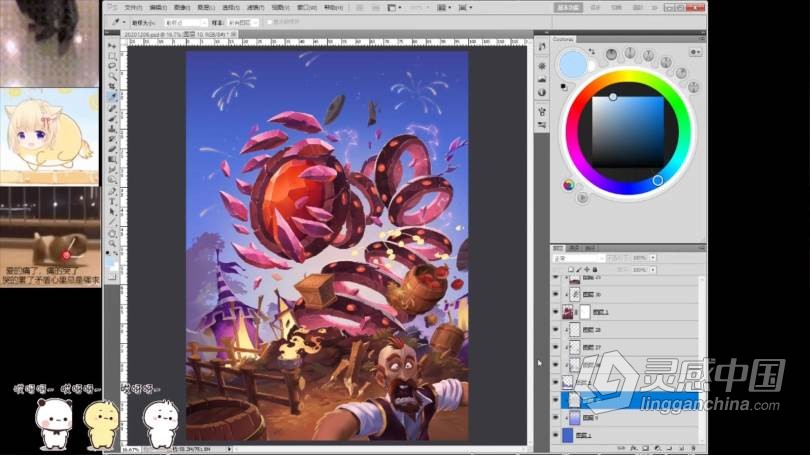
Task: Open the layer opacity slider arrow
Action: (x=653, y=258)
